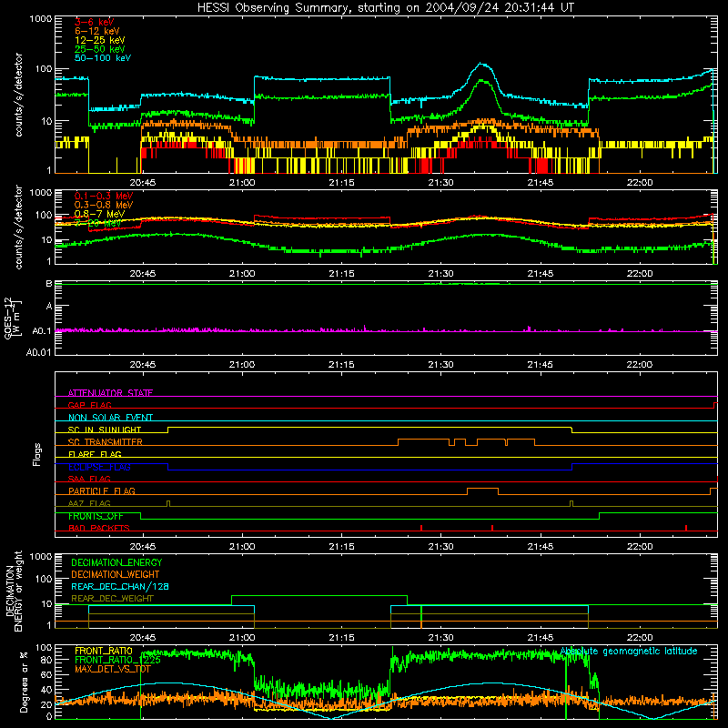This screenshot has width=728, height=728.
Task: Click the FRONT_RATIO_1225 legend label
Action: [117, 660]
